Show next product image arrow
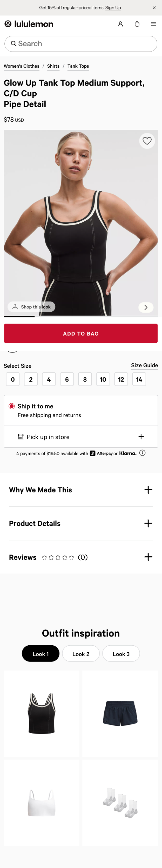The height and width of the screenshot is (868, 162). coord(146,307)
